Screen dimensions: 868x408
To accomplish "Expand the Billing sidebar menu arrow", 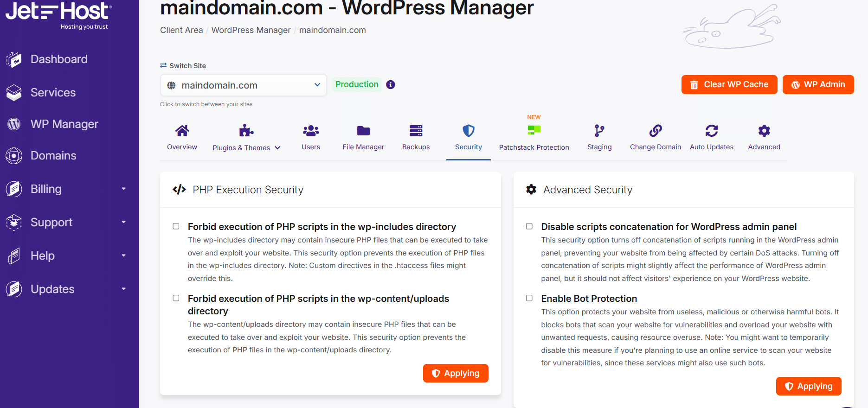I will click(123, 189).
